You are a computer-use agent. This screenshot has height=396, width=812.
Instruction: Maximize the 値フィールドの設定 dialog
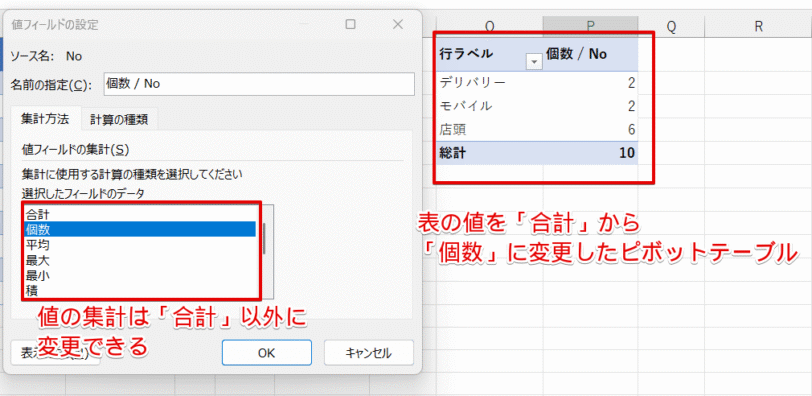[351, 24]
